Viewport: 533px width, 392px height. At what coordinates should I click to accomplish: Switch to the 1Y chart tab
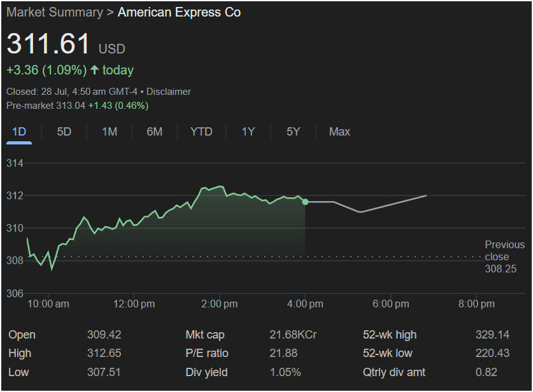248,132
